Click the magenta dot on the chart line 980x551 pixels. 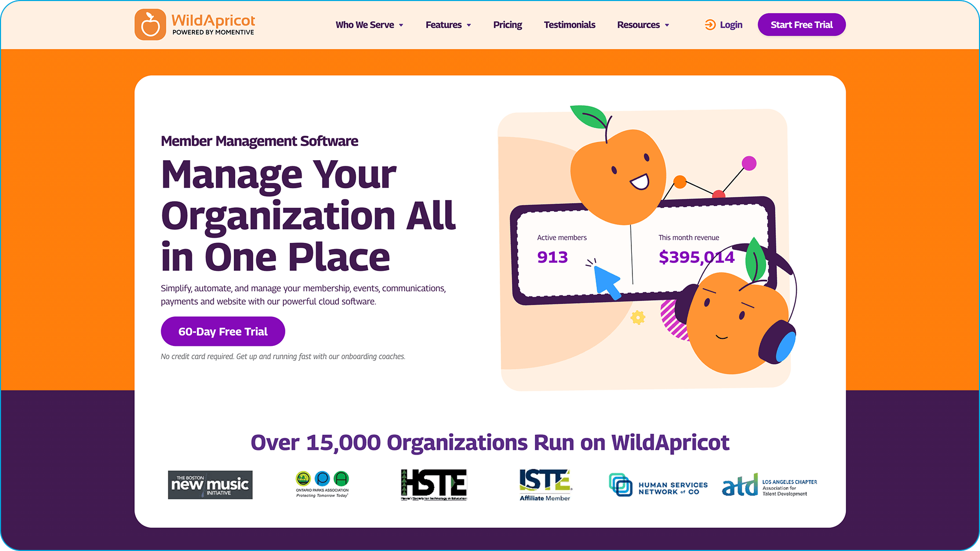click(x=749, y=163)
